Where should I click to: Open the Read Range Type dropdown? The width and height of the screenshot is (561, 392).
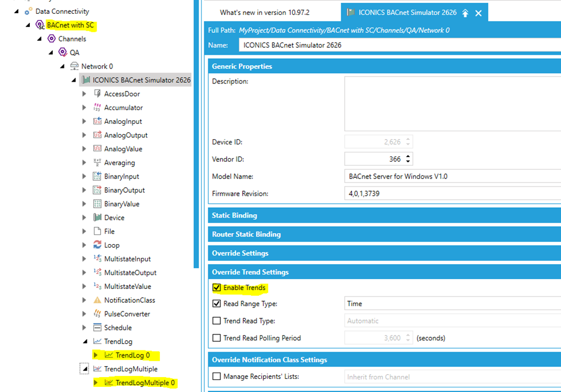pyautogui.click(x=452, y=304)
